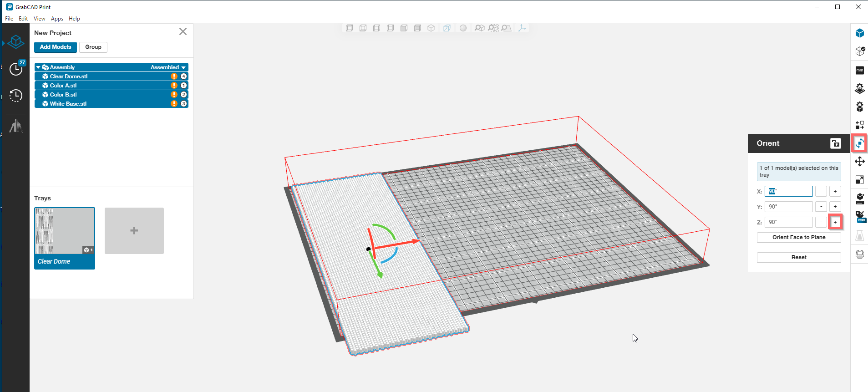Toggle the Orient panel pin icon
This screenshot has width=868, height=392.
pyautogui.click(x=835, y=143)
